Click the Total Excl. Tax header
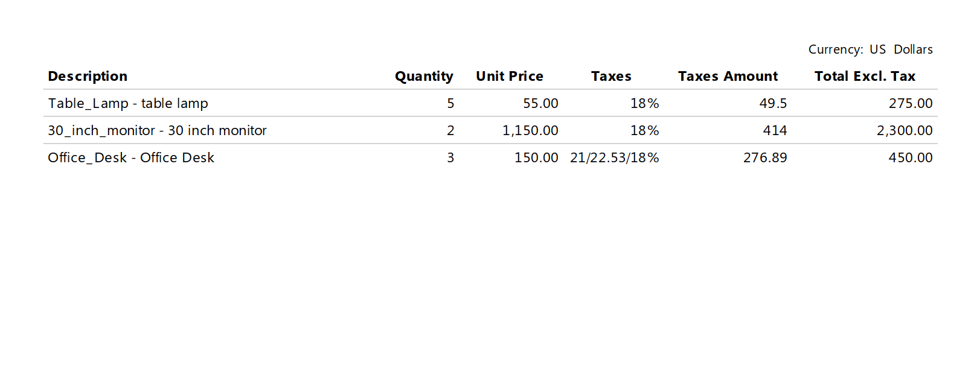This screenshot has width=980, height=383. tap(865, 77)
